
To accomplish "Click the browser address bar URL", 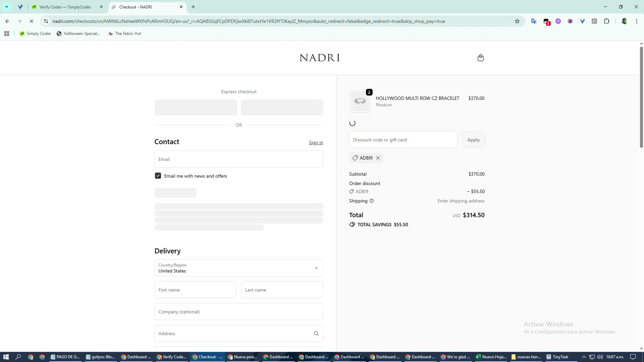I will pyautogui.click(x=249, y=21).
